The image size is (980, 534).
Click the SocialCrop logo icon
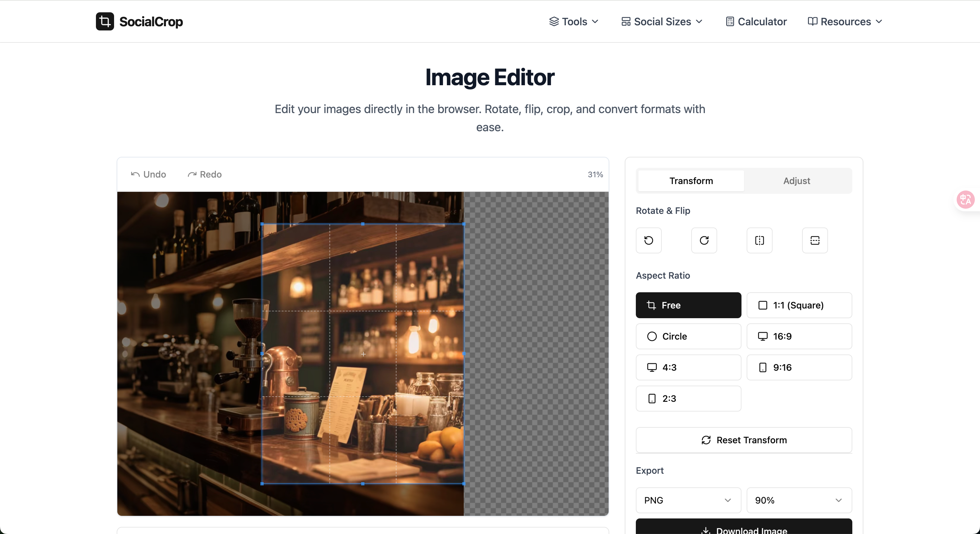(x=105, y=21)
